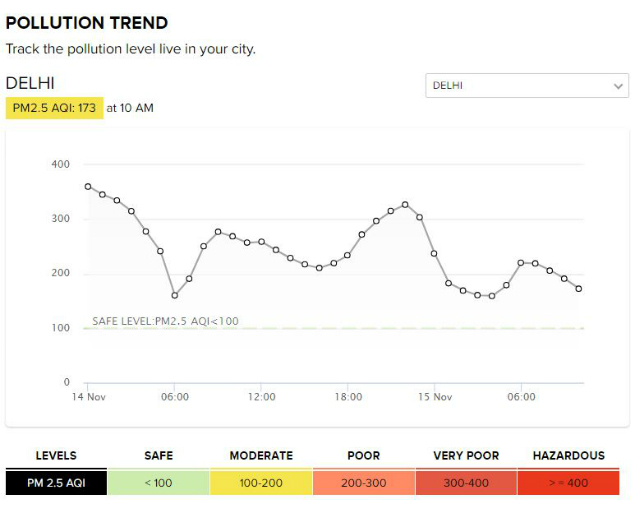This screenshot has height=513, width=635.
Task: Select the first data point at 14 Nov
Action: (88, 186)
